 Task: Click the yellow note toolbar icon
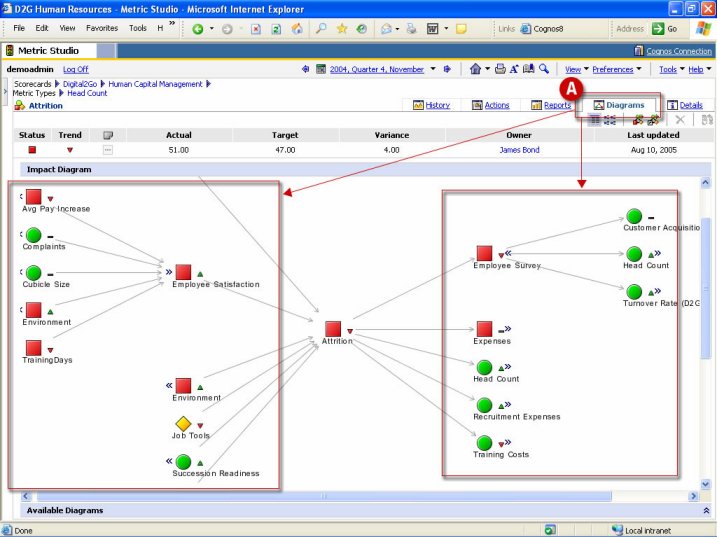(461, 29)
